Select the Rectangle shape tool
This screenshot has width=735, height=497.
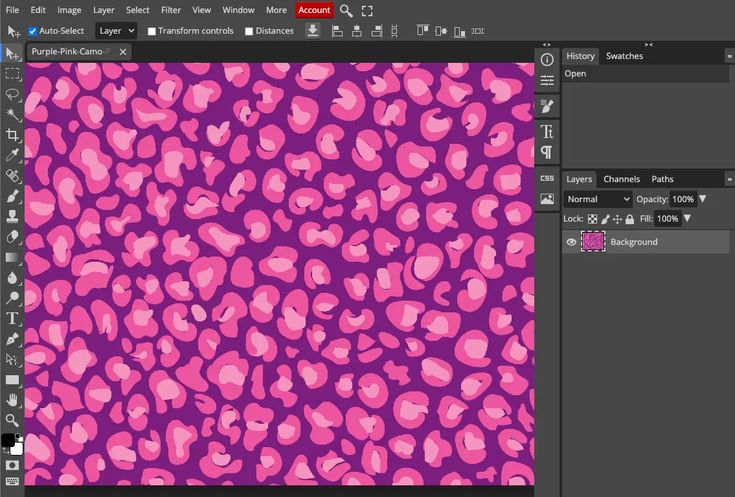12,379
